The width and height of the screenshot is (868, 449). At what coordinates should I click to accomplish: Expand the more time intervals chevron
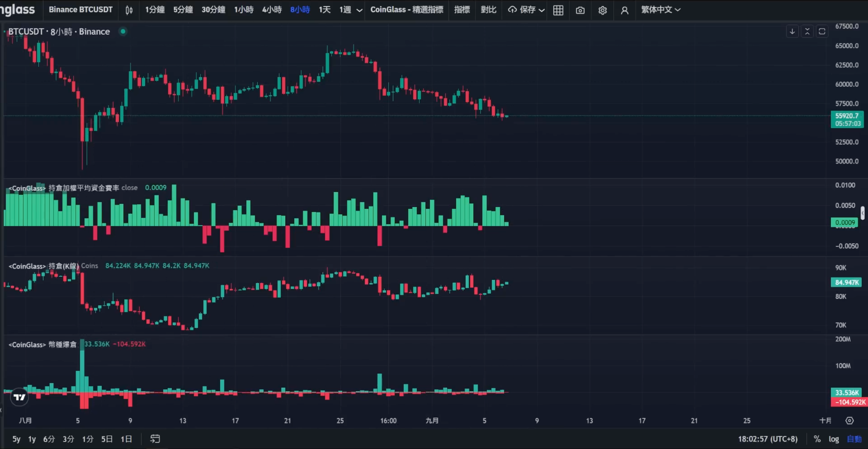[x=360, y=10]
